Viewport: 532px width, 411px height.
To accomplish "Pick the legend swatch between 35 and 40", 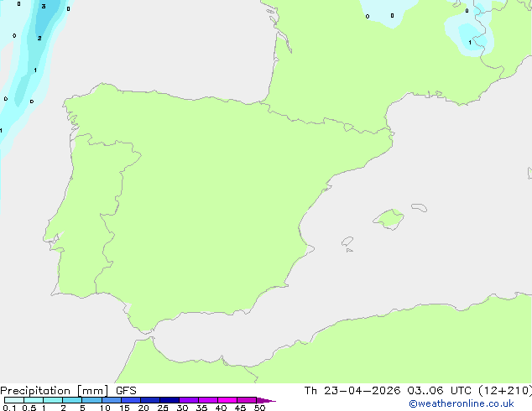I will [x=207, y=400].
